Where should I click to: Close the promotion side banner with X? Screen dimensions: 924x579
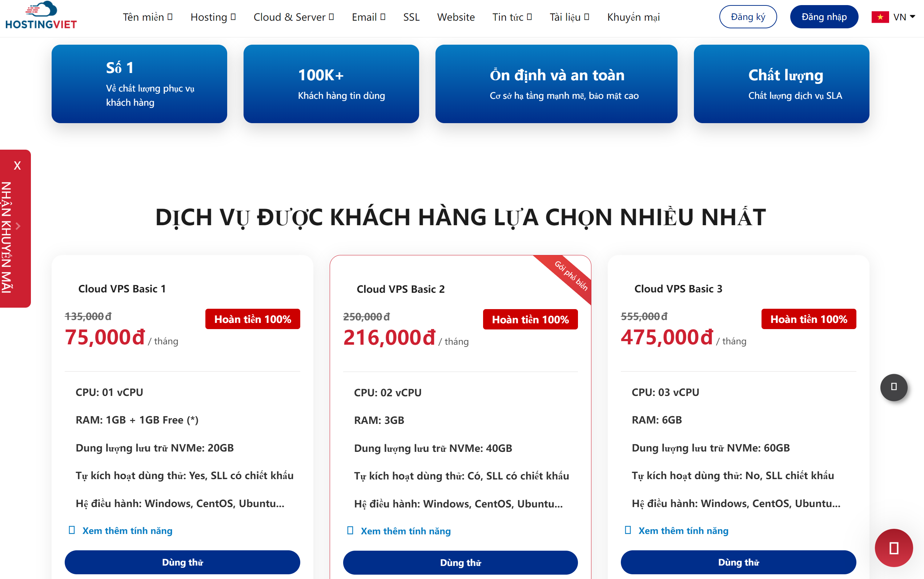pos(17,165)
